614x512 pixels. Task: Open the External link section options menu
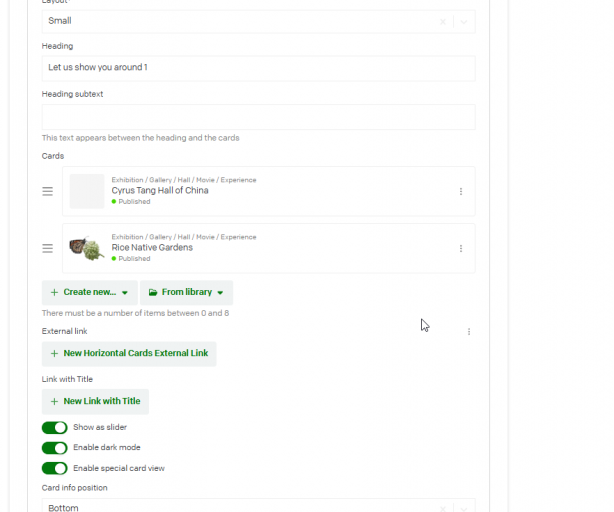[469, 332]
